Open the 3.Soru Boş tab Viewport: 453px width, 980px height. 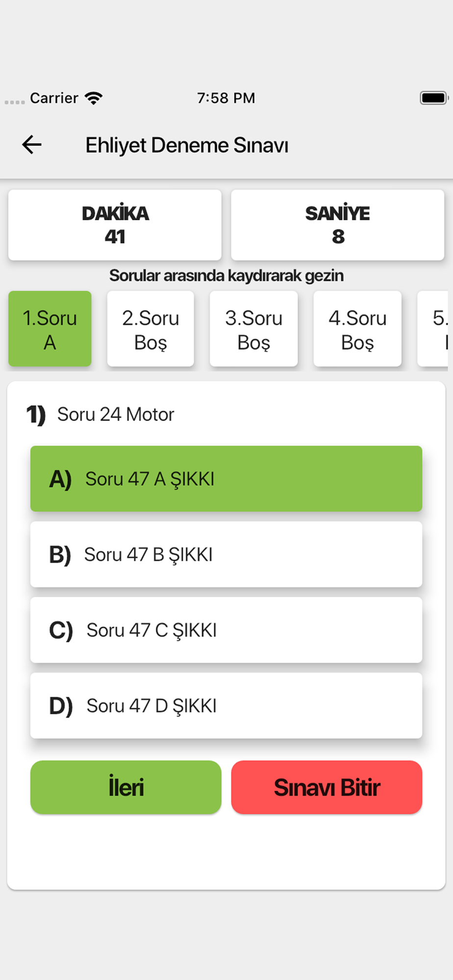254,329
